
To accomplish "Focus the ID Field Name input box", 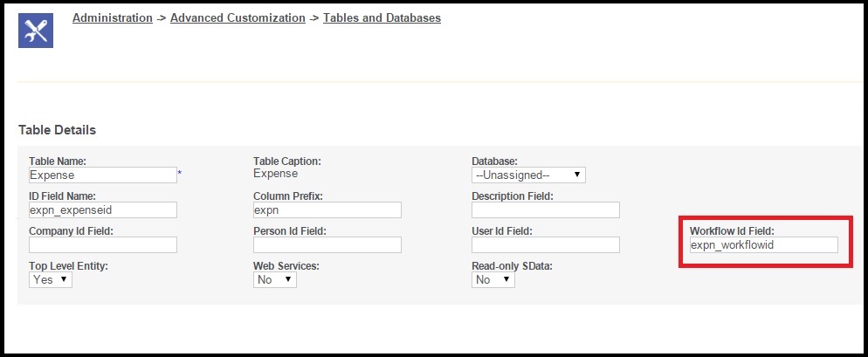I will pyautogui.click(x=102, y=210).
